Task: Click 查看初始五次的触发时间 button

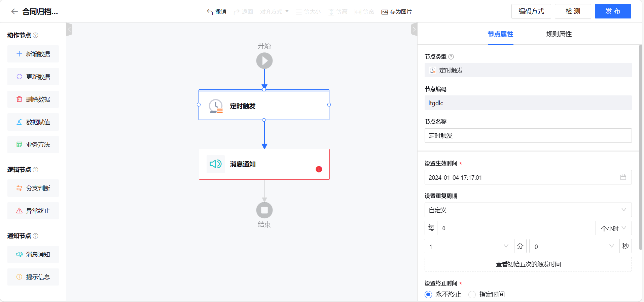Action: 528,264
